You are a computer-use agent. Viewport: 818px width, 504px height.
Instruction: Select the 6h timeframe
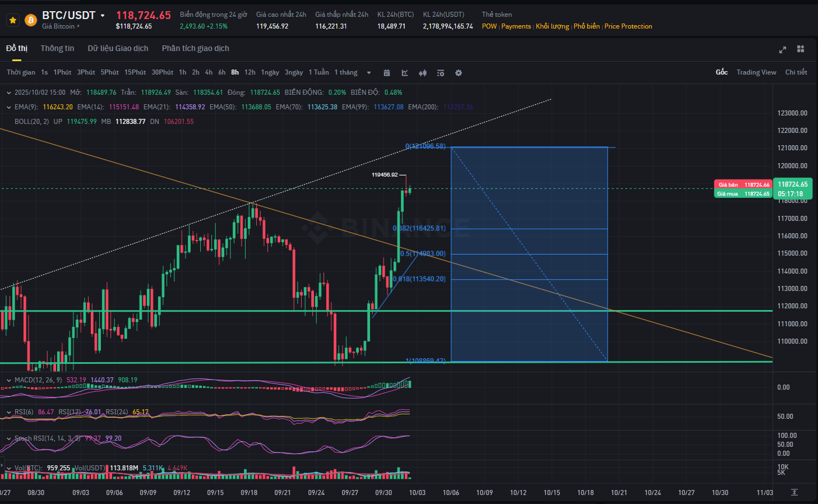click(222, 72)
